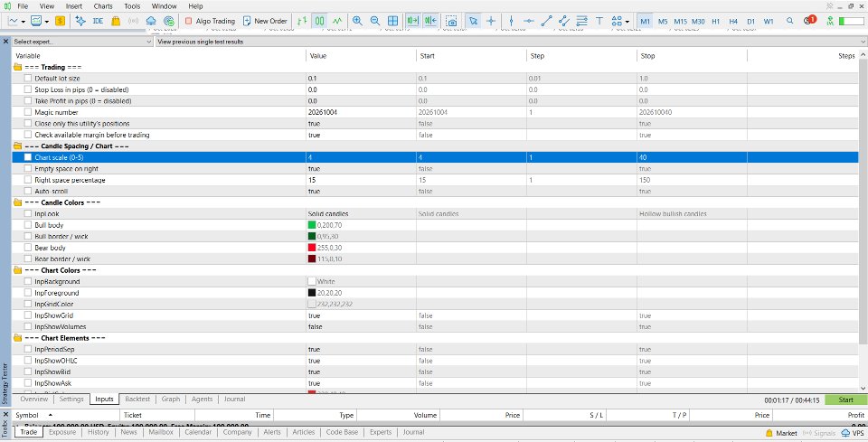Image resolution: width=868 pixels, height=442 pixels.
Task: Select the text label tool
Action: [x=599, y=21]
